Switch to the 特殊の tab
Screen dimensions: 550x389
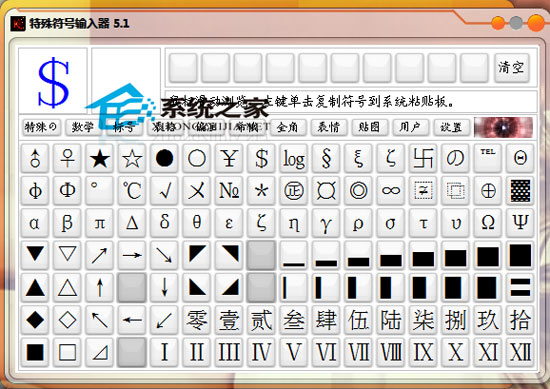(41, 127)
